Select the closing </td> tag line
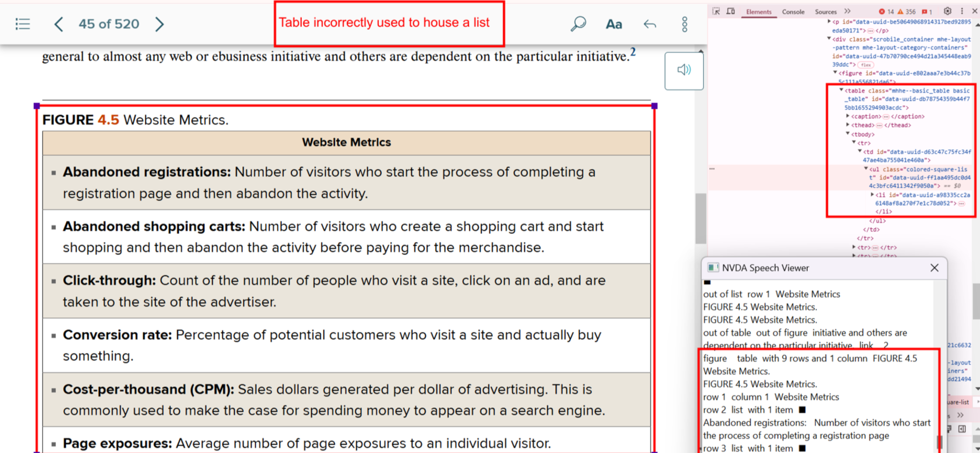This screenshot has width=980, height=453. click(x=871, y=229)
